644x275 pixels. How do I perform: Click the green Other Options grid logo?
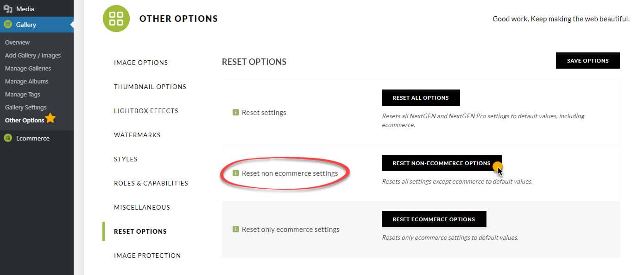pos(116,19)
